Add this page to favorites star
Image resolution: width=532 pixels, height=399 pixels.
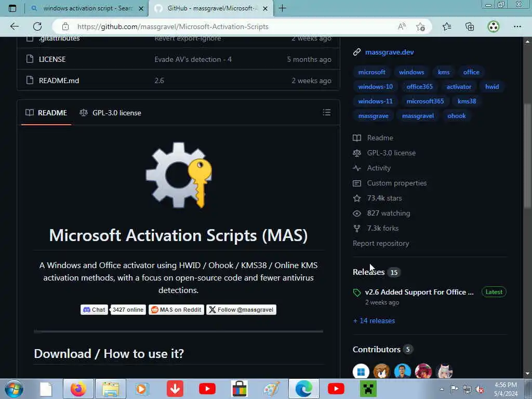(x=421, y=26)
